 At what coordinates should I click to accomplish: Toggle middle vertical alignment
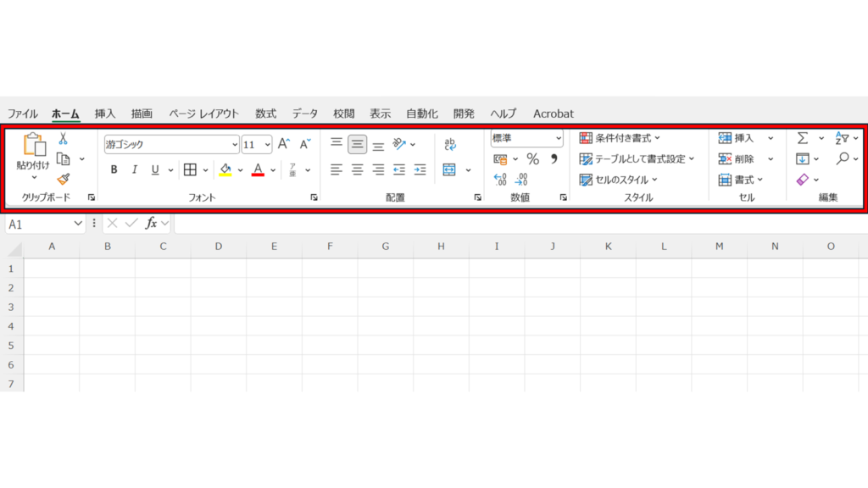(358, 144)
